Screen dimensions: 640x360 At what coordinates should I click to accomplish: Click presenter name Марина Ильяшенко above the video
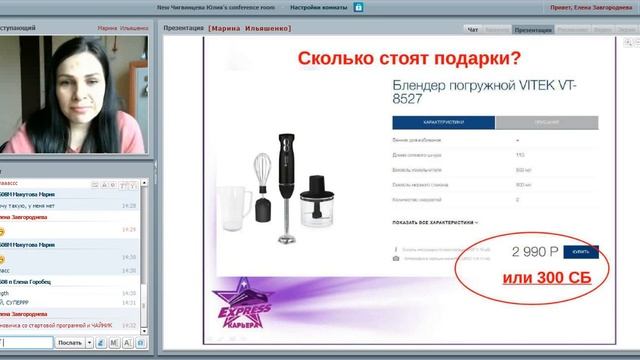[123, 28]
